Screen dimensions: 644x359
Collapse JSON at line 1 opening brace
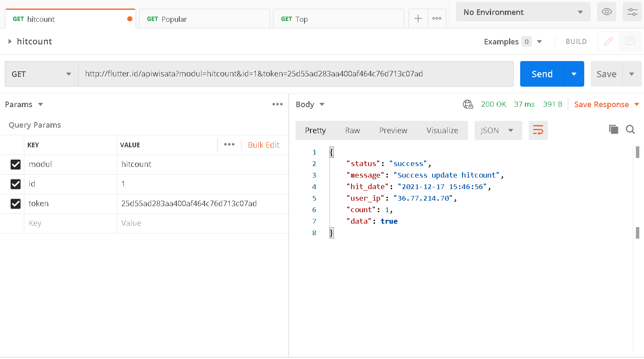coord(331,152)
